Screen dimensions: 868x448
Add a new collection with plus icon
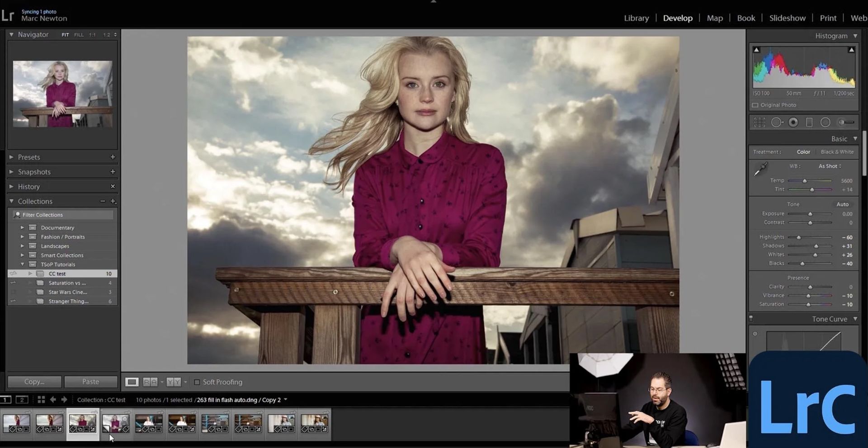click(x=113, y=201)
